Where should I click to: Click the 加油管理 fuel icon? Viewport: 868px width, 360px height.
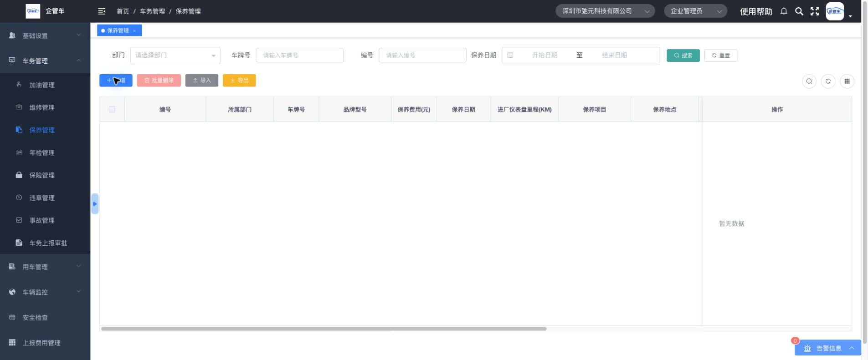(19, 85)
